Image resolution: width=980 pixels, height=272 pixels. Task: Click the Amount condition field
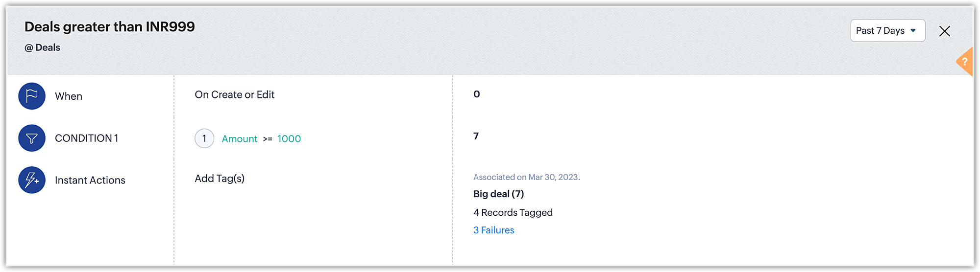(x=239, y=139)
